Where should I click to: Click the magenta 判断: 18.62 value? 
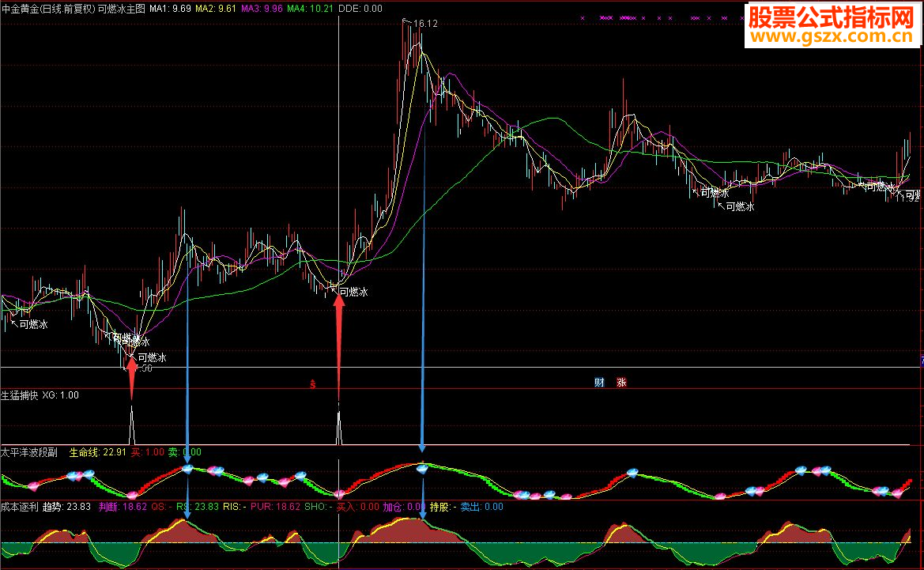point(123,507)
